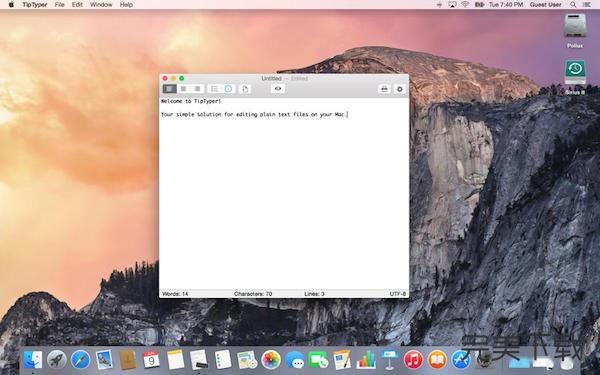
Task: Select the right text alignment button
Action: click(197, 89)
